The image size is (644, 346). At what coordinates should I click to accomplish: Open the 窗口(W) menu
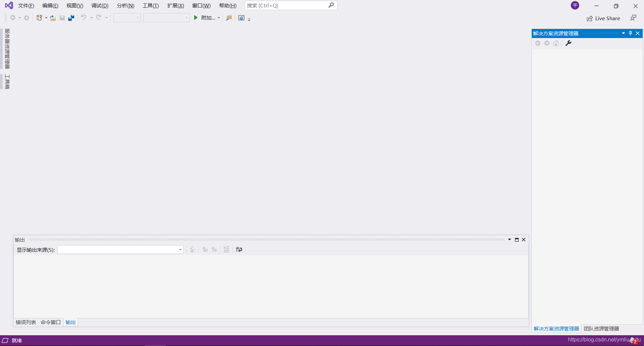pyautogui.click(x=201, y=6)
